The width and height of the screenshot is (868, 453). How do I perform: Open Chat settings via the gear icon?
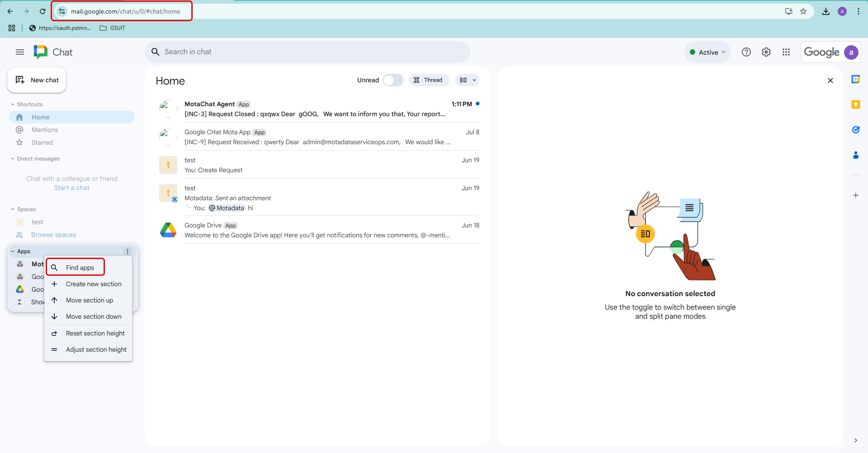point(766,52)
